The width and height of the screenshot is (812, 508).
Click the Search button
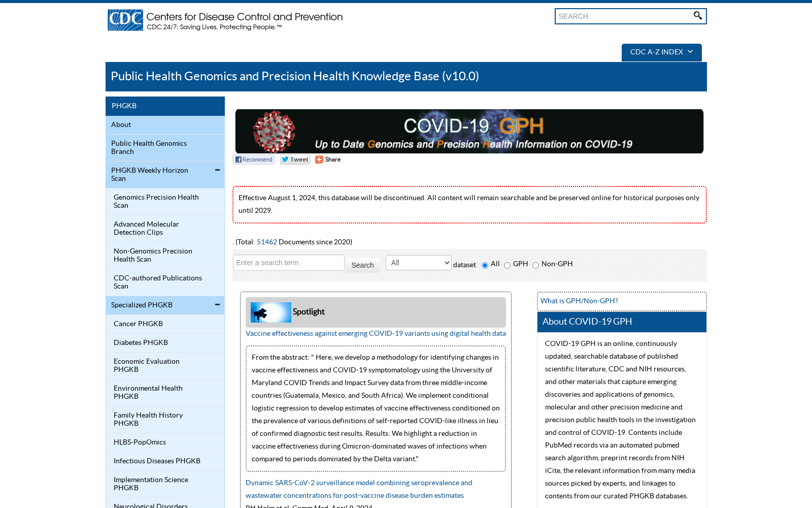coord(362,265)
